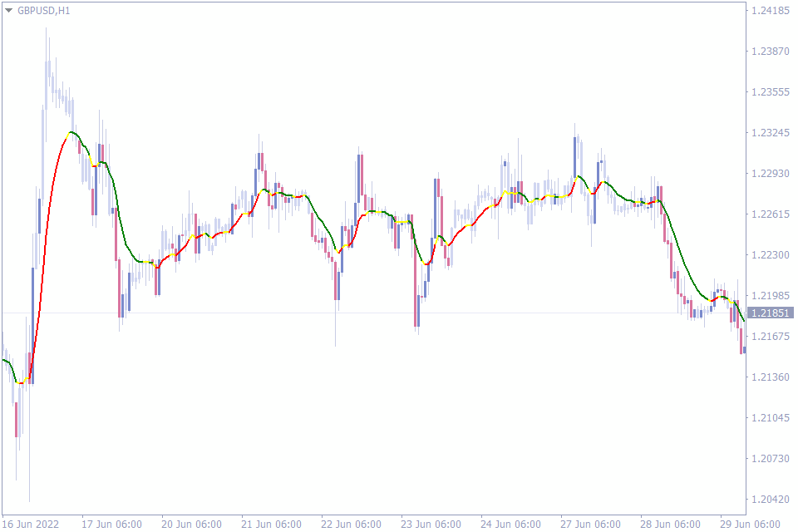This screenshot has height=532, width=798.
Task: Click the 22 Jun 06:00 axis label
Action: [353, 525]
